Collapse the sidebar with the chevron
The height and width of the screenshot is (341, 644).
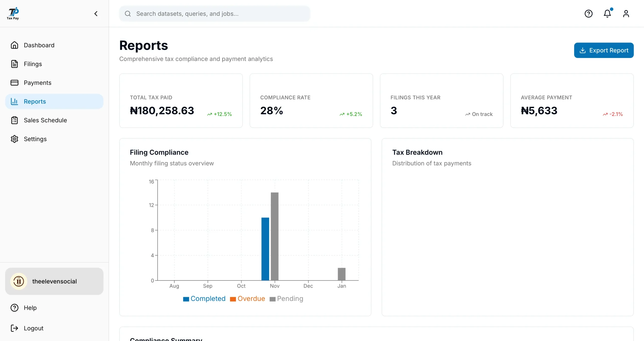(x=96, y=14)
